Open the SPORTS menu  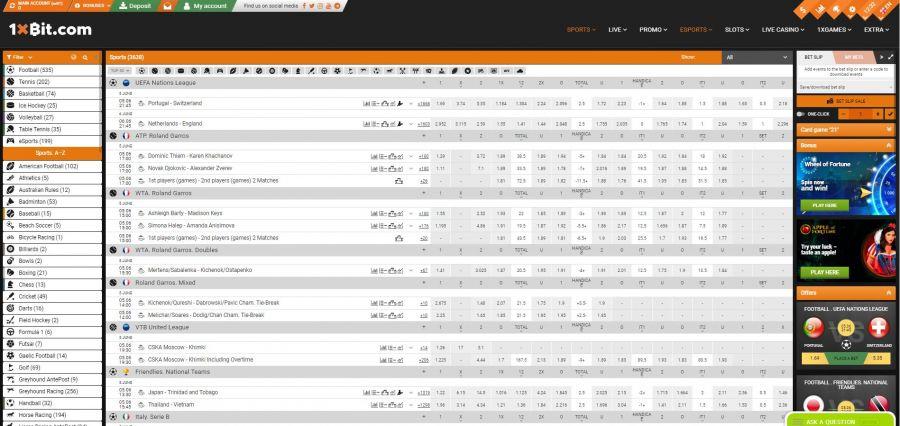pyautogui.click(x=581, y=29)
